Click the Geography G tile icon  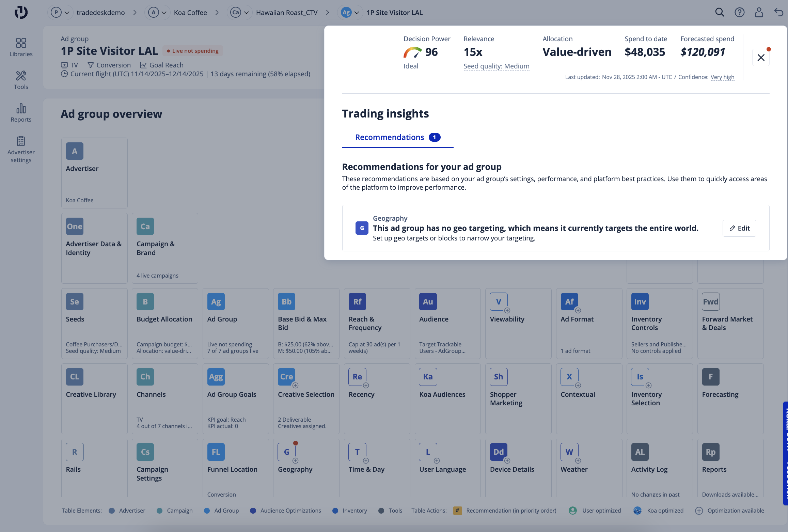point(286,452)
